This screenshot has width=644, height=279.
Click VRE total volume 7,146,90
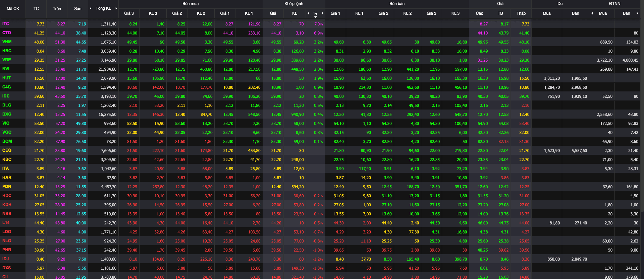(109, 60)
